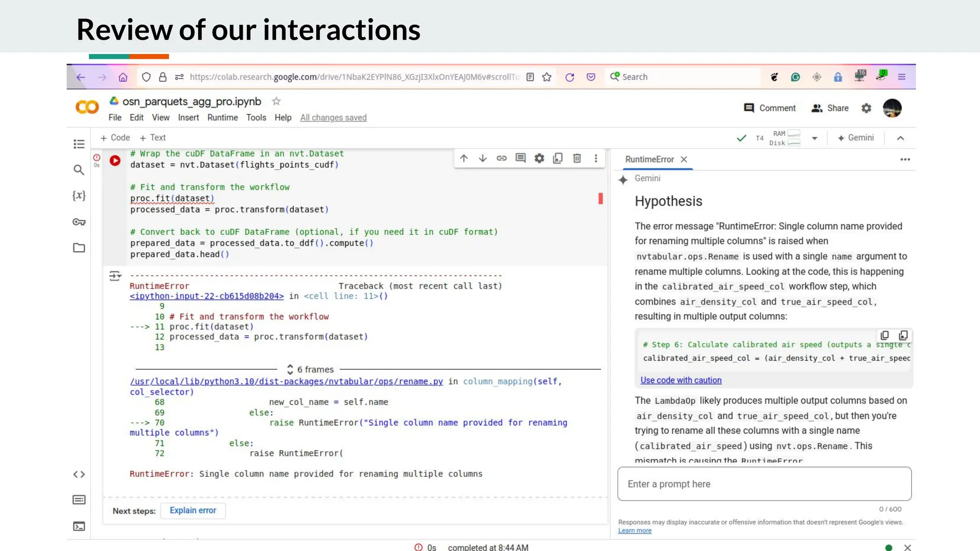Star the osn_parquets_agg_pro.ipynb notebook
Screen dimensions: 980x551
coord(276,101)
